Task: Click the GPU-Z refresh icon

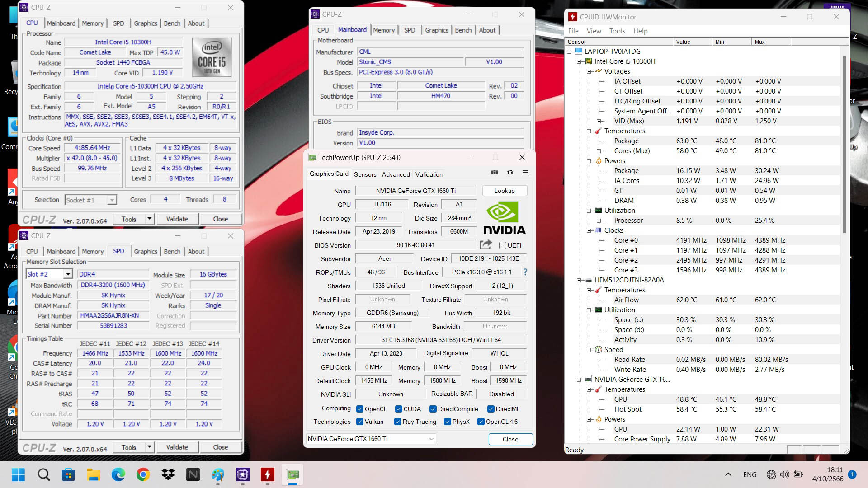Action: [510, 172]
